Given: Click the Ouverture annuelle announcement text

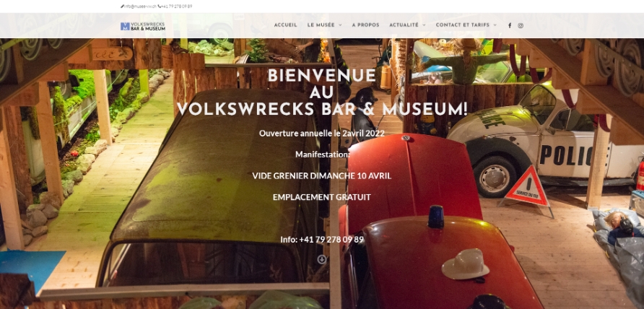Looking at the screenshot, I should [321, 133].
